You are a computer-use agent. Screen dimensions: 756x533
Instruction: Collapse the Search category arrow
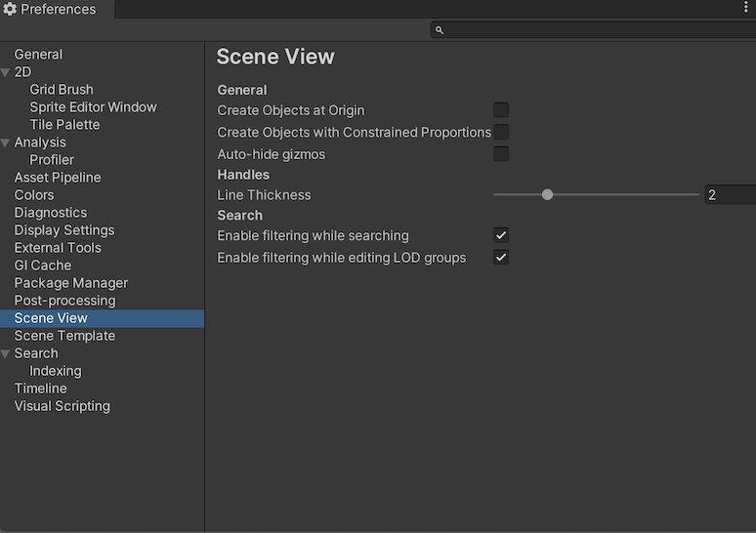pyautogui.click(x=5, y=353)
